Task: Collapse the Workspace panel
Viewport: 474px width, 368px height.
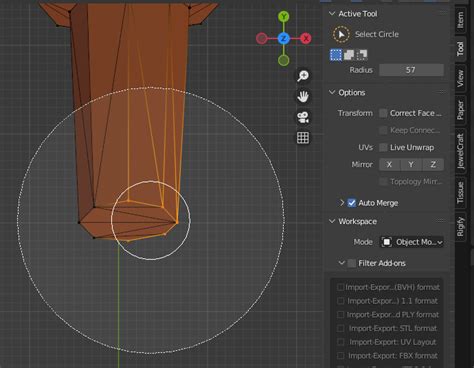Action: [x=332, y=221]
